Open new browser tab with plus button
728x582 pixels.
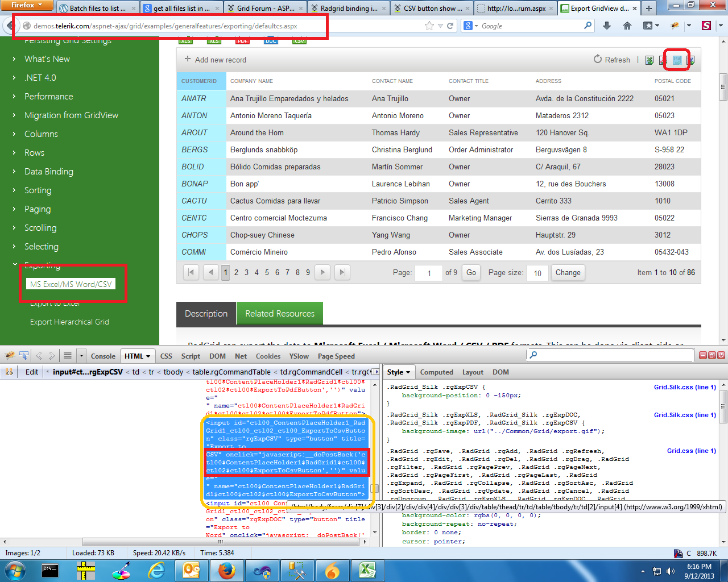(x=648, y=8)
